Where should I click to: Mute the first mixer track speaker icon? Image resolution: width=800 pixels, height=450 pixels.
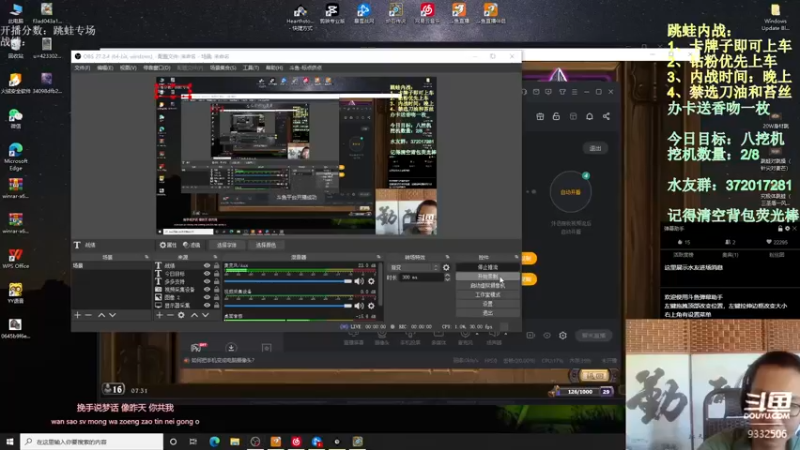pos(359,281)
